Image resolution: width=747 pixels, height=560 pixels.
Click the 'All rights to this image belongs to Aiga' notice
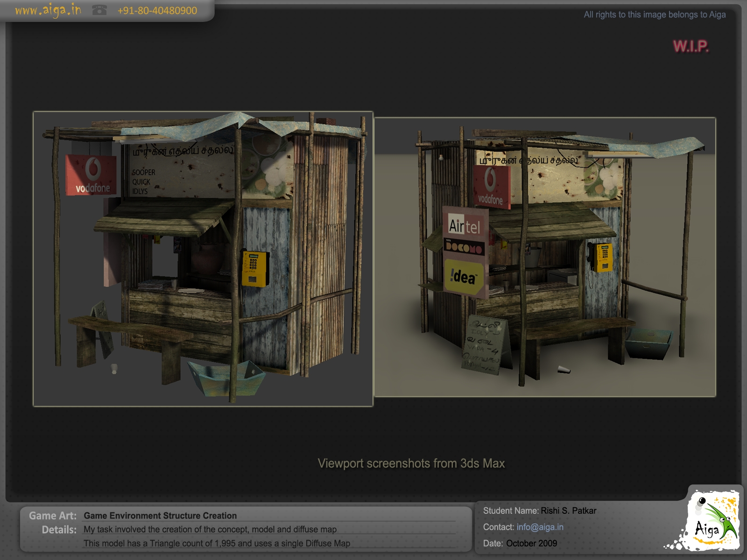(x=655, y=14)
